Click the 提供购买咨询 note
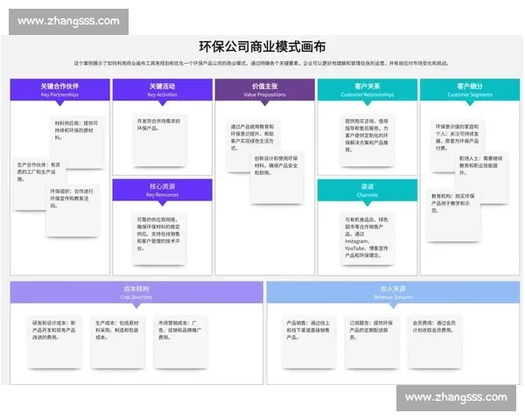The image size is (525, 420). point(367,140)
